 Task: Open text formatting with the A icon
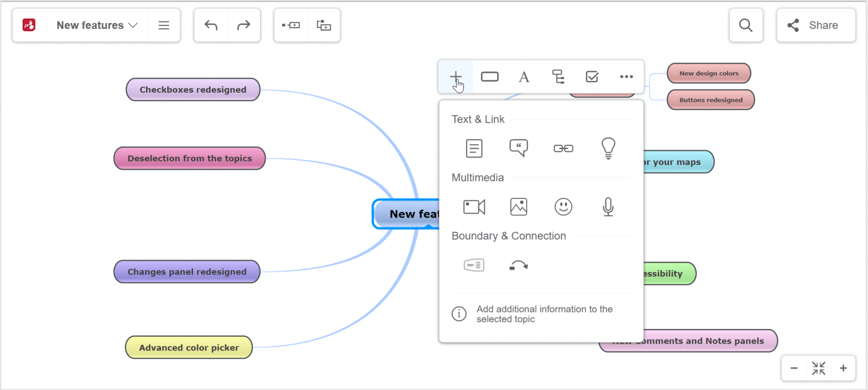(x=523, y=76)
